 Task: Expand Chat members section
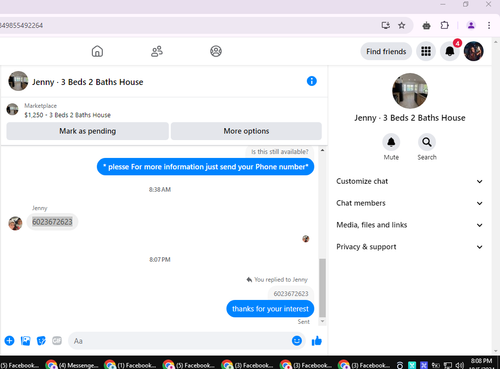click(x=410, y=203)
